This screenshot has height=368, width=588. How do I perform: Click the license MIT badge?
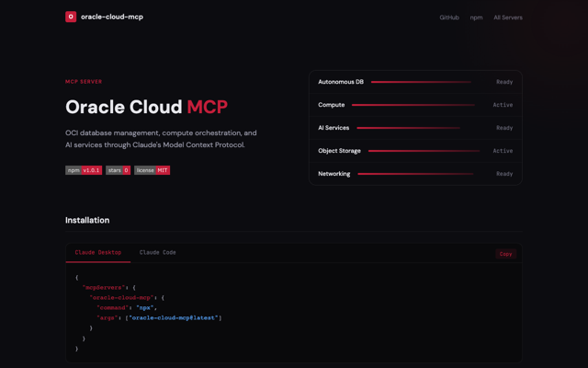[x=152, y=170]
